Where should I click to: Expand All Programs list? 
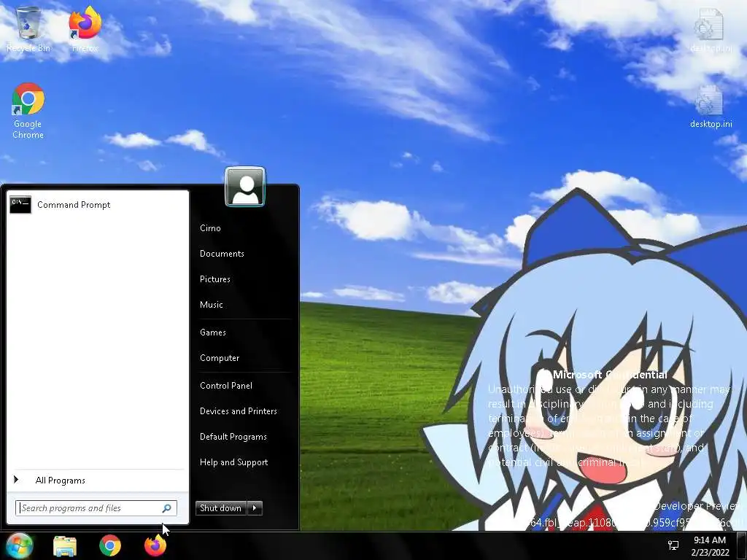(x=98, y=480)
